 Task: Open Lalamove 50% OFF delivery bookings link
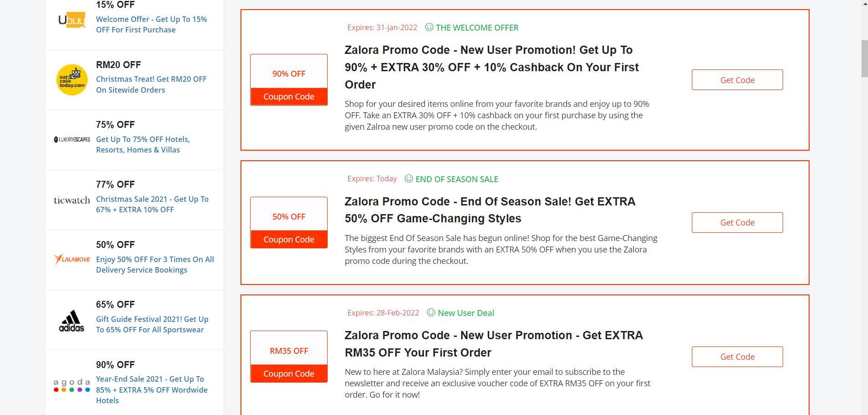coord(155,264)
